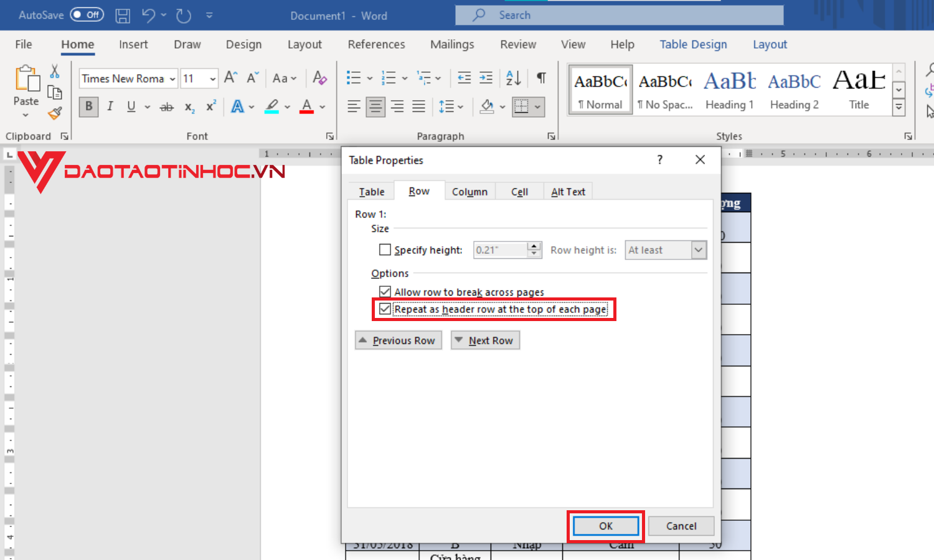Center align the text
The height and width of the screenshot is (560, 934).
coord(375,106)
